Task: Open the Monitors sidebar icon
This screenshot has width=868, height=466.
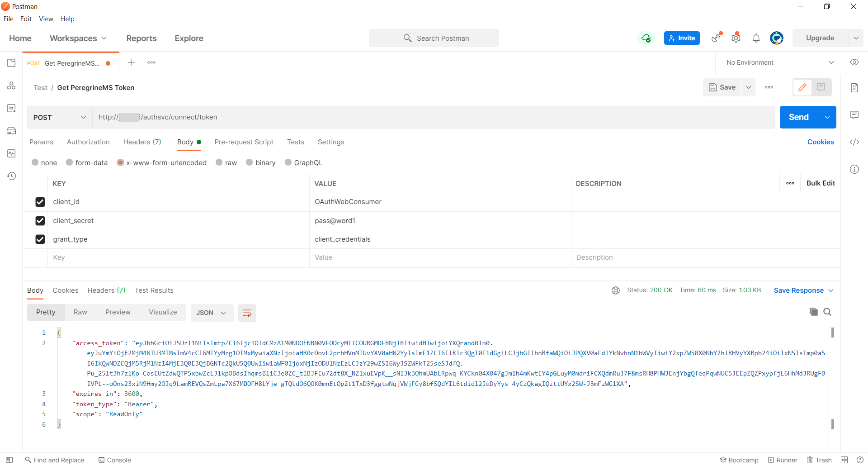Action: pyautogui.click(x=11, y=153)
